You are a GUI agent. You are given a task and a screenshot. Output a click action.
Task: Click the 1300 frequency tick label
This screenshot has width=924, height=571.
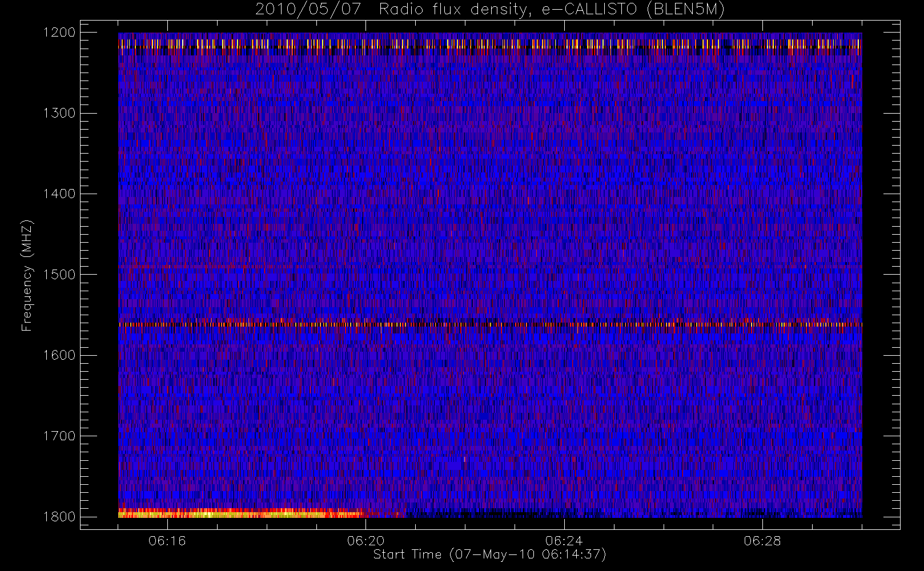click(59, 113)
